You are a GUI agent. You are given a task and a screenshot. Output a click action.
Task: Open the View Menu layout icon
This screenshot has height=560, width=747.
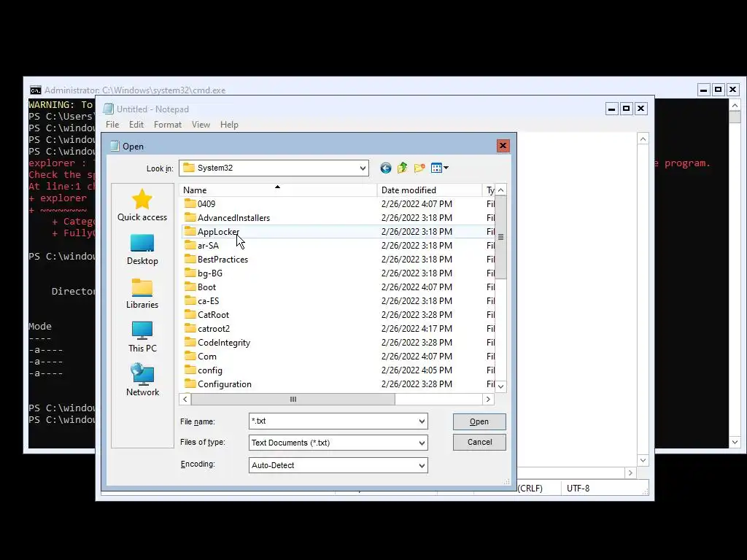pyautogui.click(x=436, y=168)
